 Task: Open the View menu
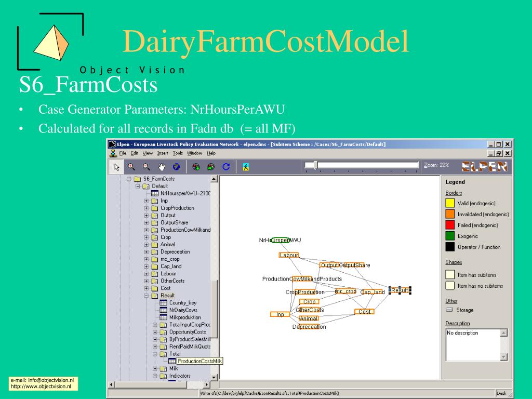[147, 153]
